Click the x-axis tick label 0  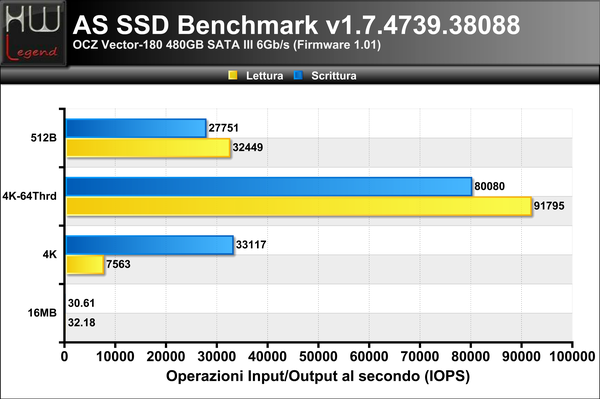(x=64, y=357)
